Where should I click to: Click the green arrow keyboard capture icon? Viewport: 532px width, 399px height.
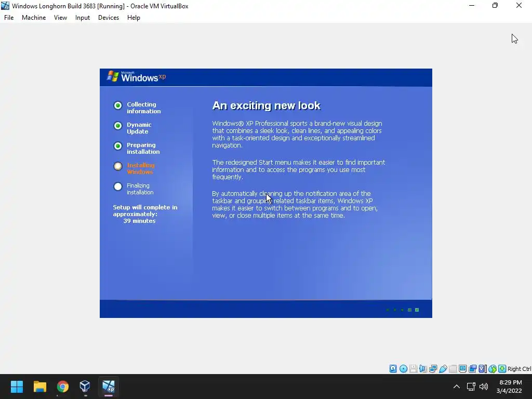pyautogui.click(x=502, y=368)
